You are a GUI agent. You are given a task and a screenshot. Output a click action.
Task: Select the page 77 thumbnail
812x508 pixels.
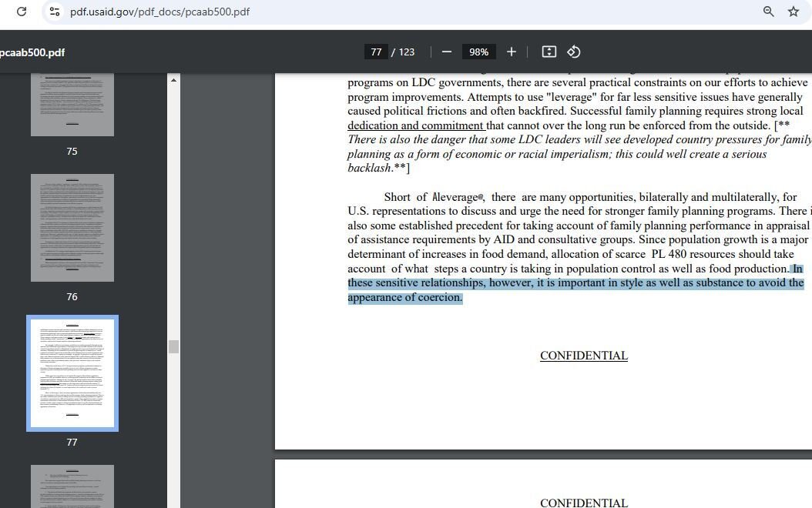72,373
